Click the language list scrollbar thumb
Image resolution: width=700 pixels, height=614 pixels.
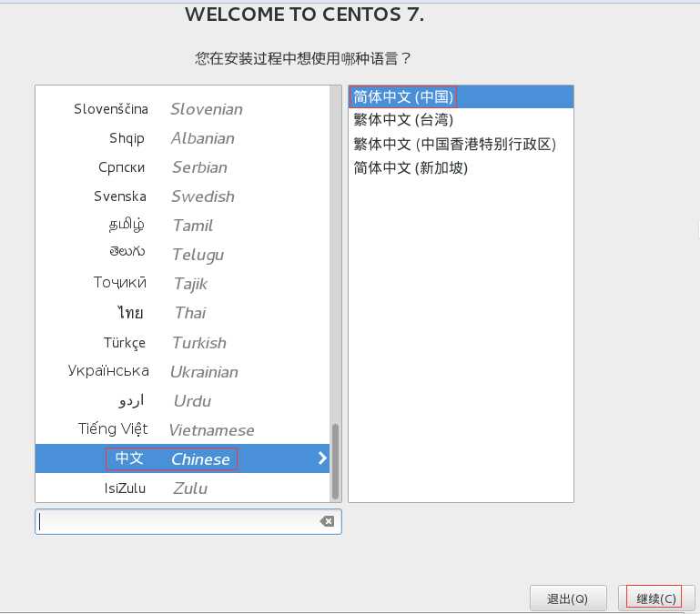pos(335,461)
